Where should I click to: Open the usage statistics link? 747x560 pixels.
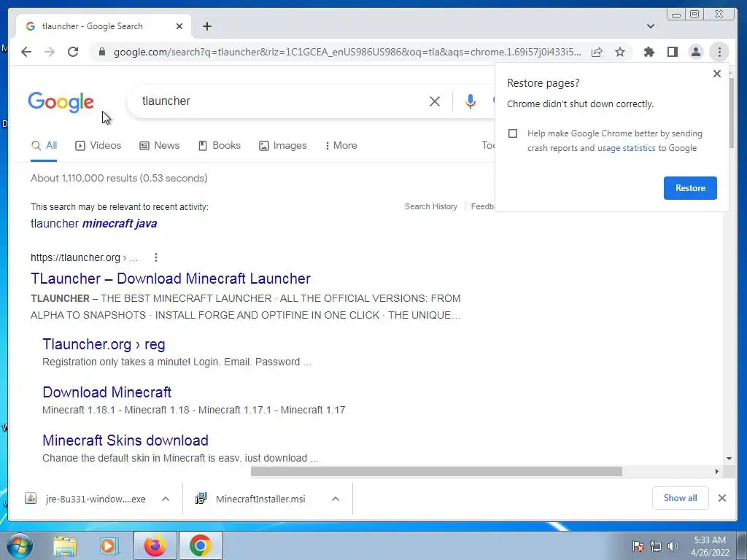pyautogui.click(x=627, y=148)
